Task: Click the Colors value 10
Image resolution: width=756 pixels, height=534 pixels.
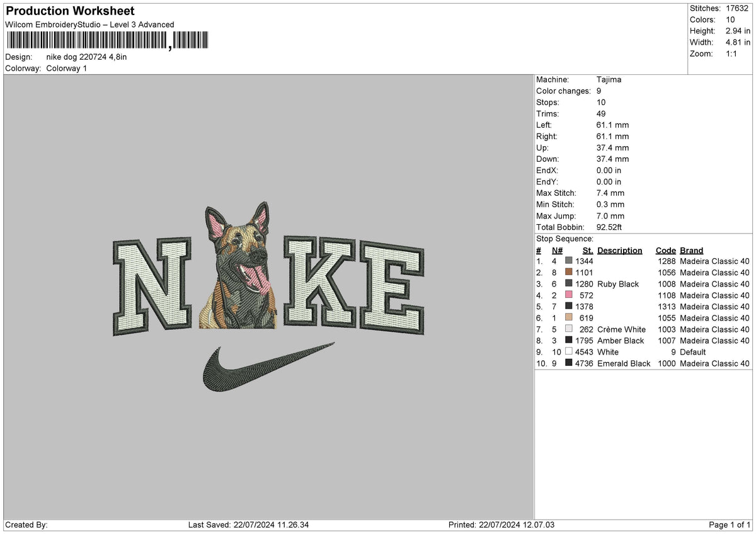Action: [731, 20]
